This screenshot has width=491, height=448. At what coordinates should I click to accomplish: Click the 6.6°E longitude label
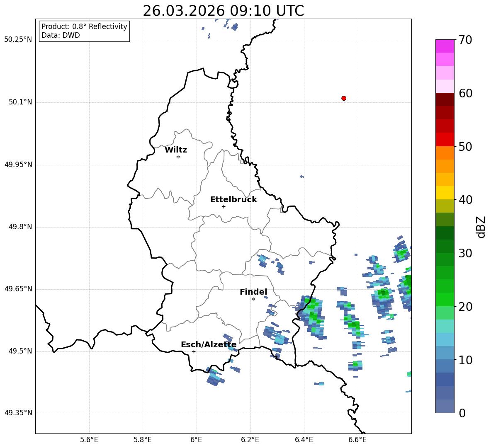pyautogui.click(x=357, y=440)
